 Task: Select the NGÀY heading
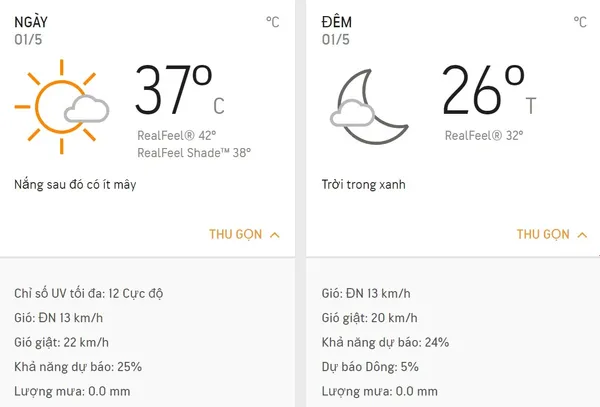[x=31, y=22]
